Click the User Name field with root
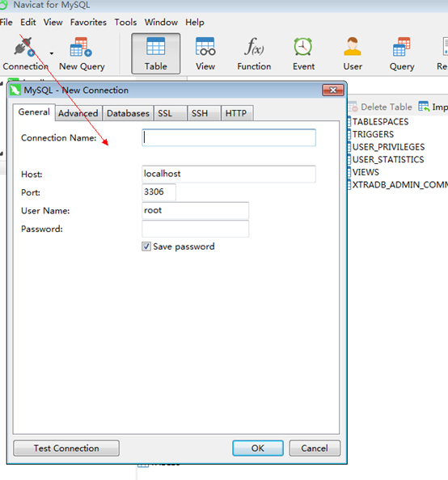The image size is (448, 480). [195, 210]
